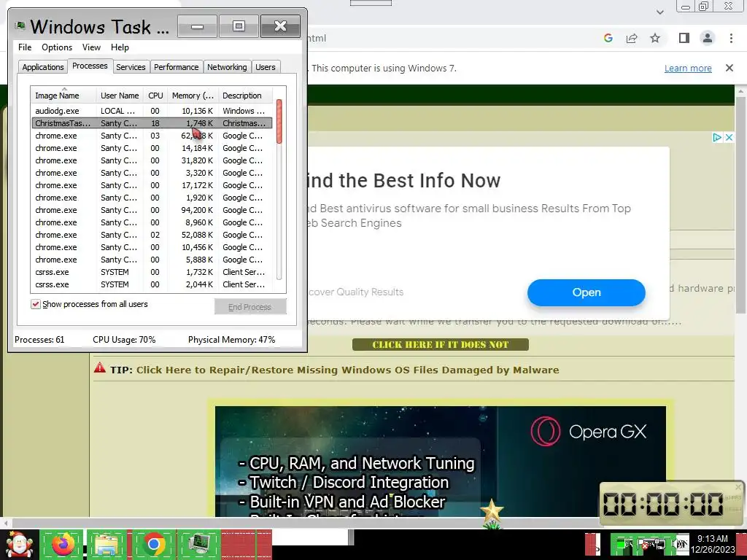Click the share page icon in Chrome
The width and height of the screenshot is (747, 560).
coord(632,38)
